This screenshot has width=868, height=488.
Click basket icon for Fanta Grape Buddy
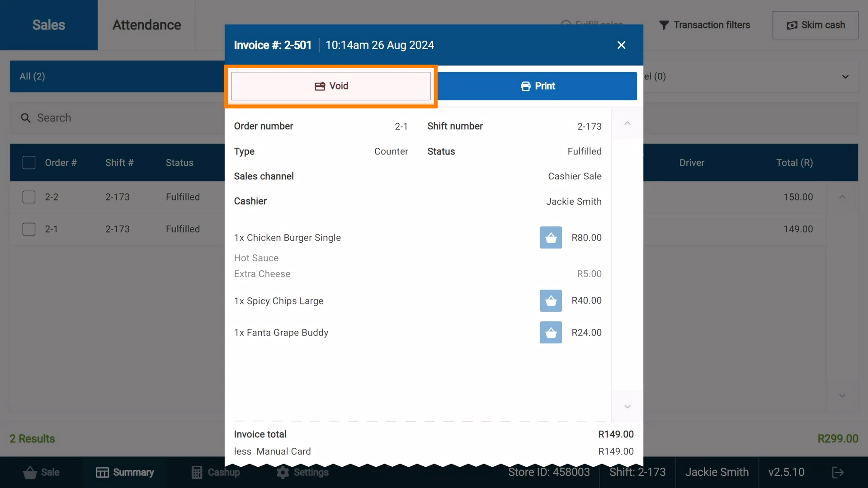pyautogui.click(x=551, y=333)
